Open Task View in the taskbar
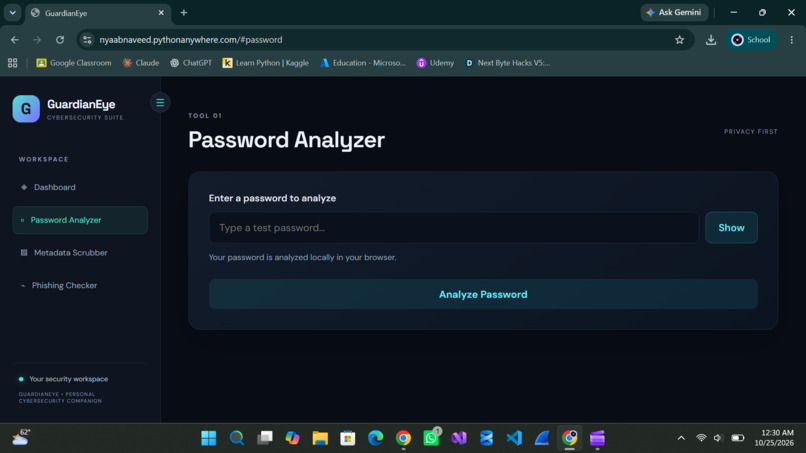The image size is (806, 453). (x=264, y=438)
